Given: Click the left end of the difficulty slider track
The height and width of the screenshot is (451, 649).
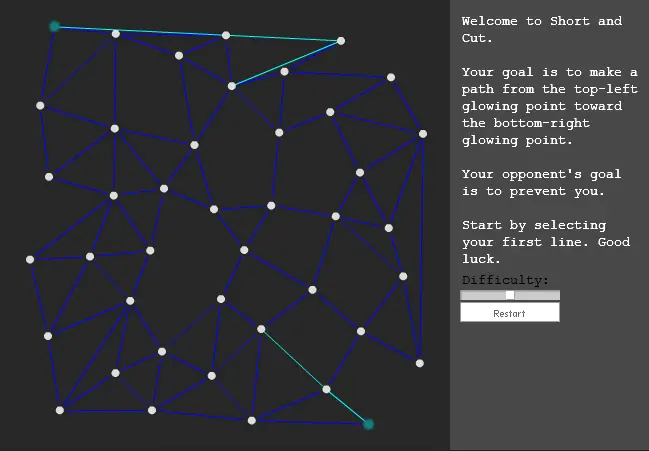Looking at the screenshot, I should [x=464, y=295].
